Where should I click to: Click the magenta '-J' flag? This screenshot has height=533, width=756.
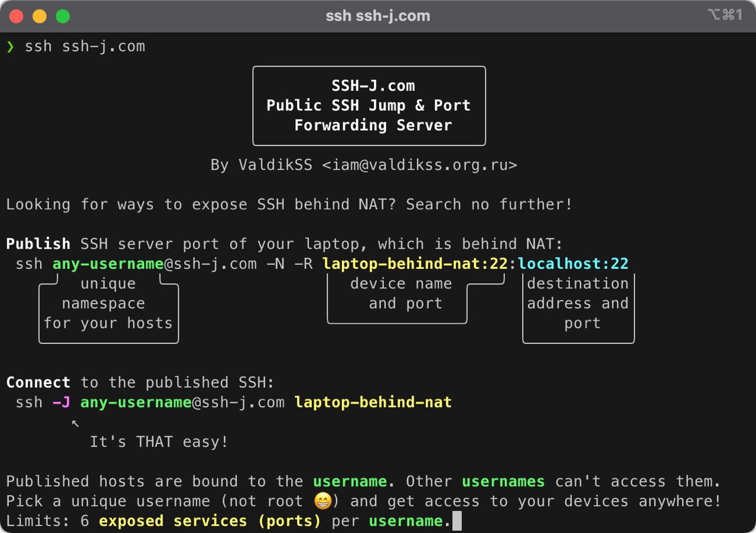[61, 402]
